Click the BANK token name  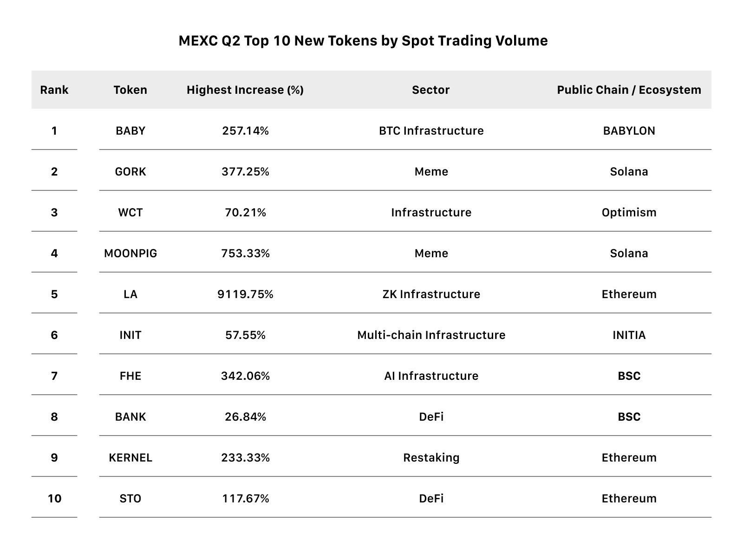pos(130,417)
